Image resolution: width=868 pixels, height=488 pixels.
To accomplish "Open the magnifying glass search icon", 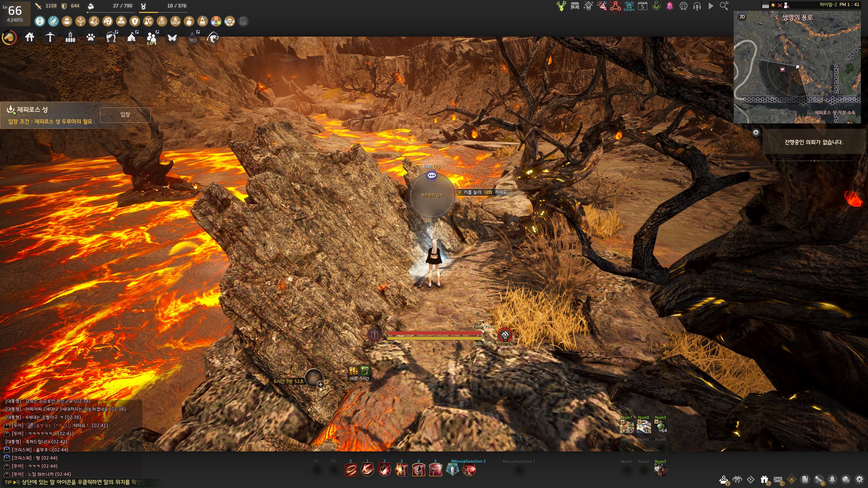I will (x=724, y=6).
